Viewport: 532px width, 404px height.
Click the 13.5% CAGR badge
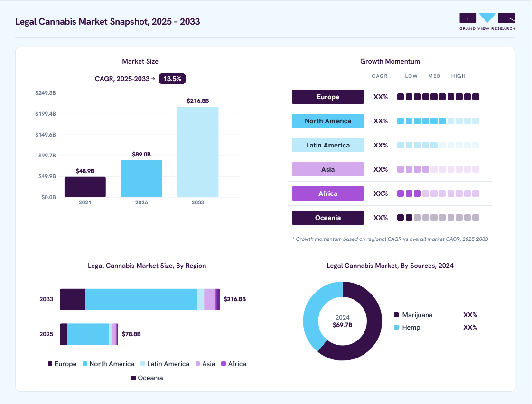(172, 79)
